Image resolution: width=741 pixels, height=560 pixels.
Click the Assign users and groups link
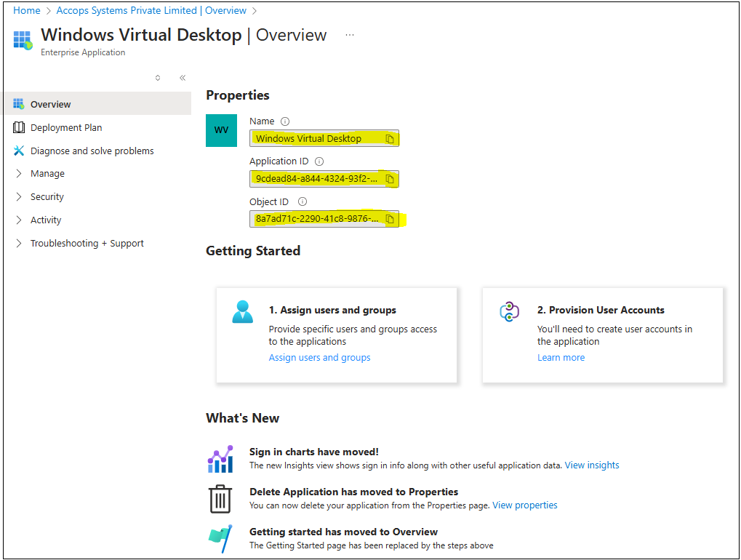(319, 358)
